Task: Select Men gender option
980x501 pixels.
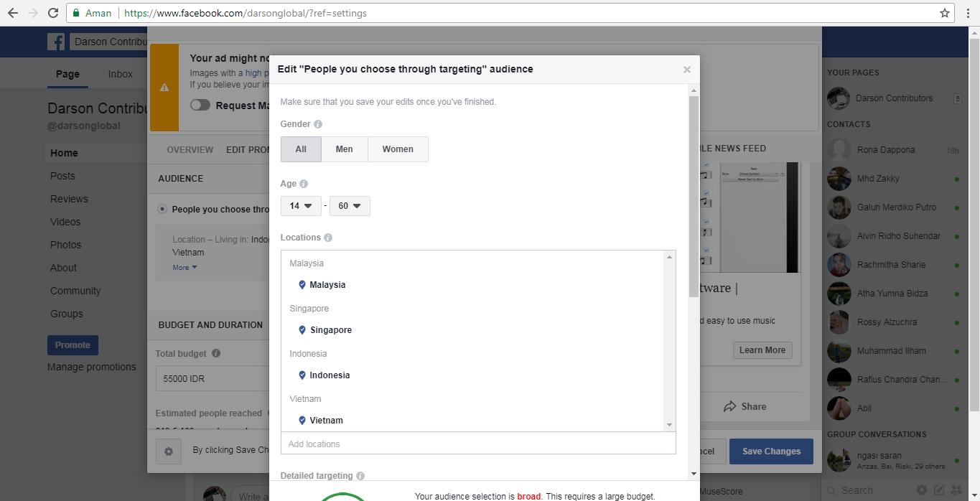Action: [x=345, y=149]
